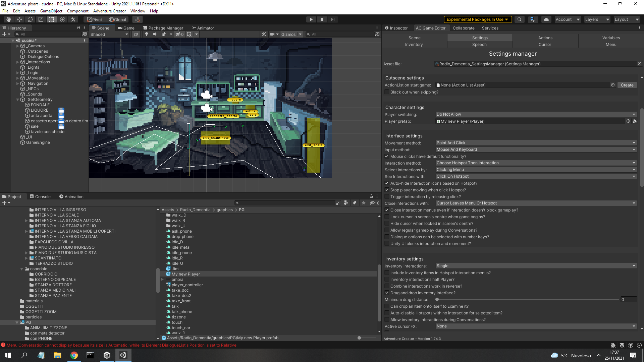Viewport: 644px width, 362px height.
Task: Uncheck Auto-hide Interaction icons based on Hotspot
Action: tap(387, 183)
